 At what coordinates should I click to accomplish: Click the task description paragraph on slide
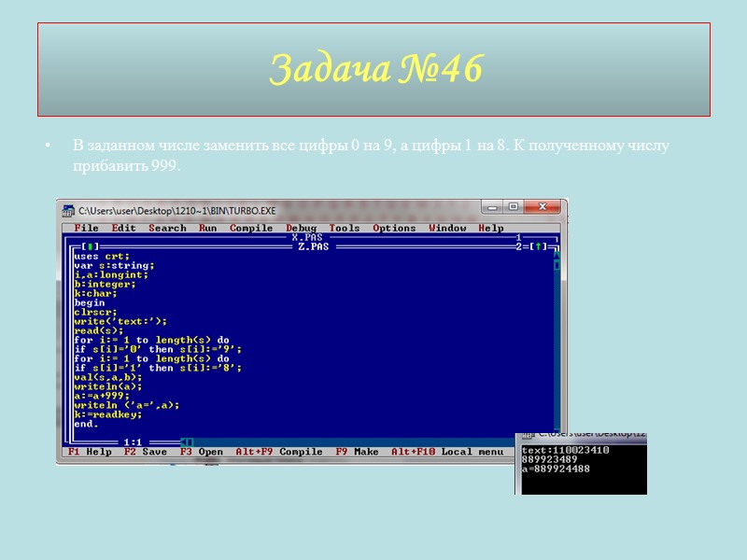tap(371, 155)
